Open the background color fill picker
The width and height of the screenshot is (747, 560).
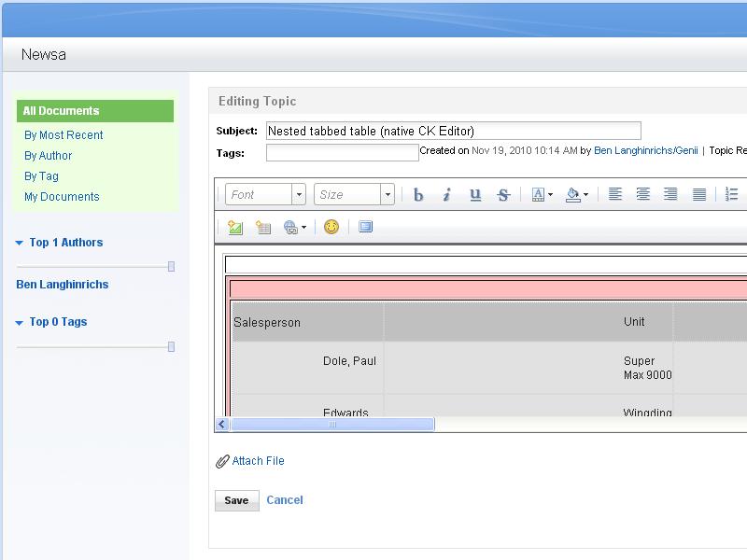coord(577,195)
